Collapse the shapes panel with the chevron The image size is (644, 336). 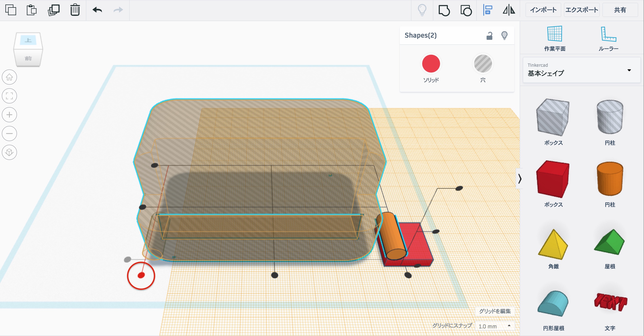pos(520,179)
